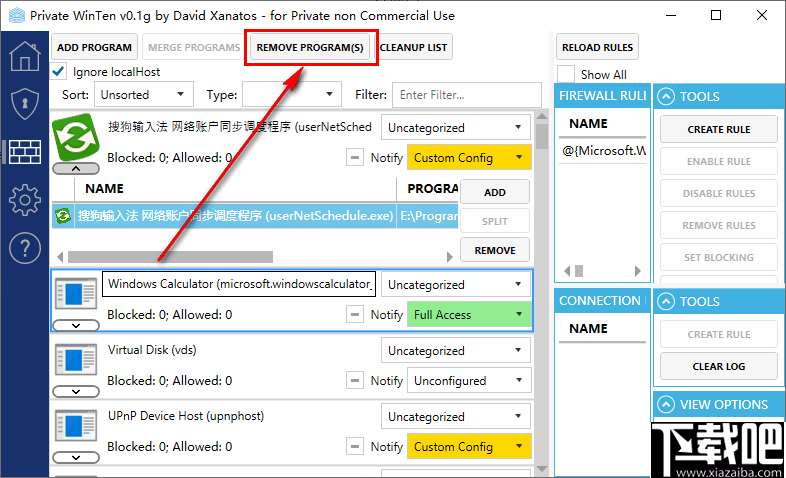786x478 pixels.
Task: Click the horizontal scrollbar under program file table
Action: pos(170,257)
